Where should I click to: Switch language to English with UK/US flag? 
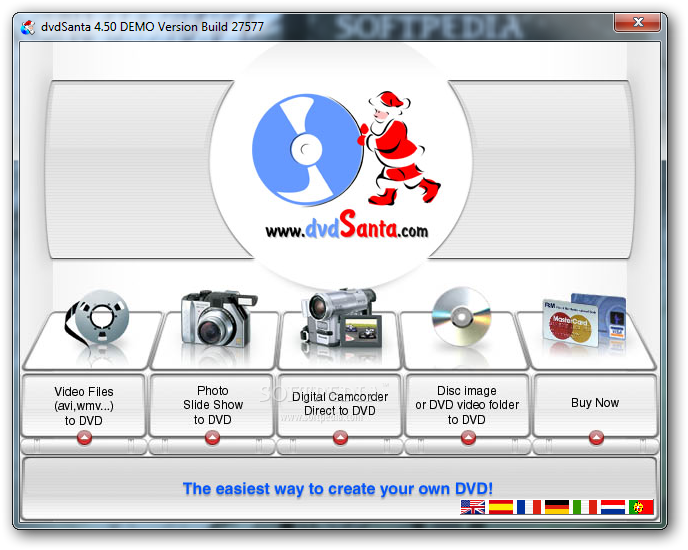pyautogui.click(x=473, y=507)
